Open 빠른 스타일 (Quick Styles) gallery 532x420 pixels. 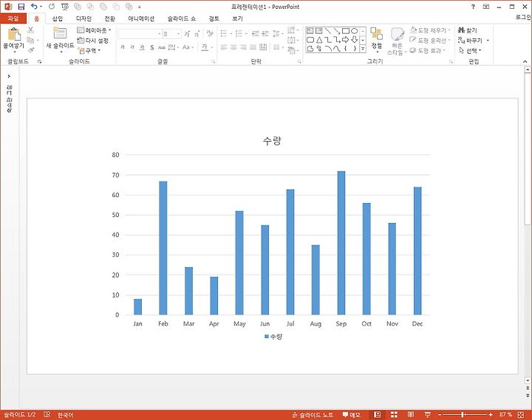coord(397,41)
